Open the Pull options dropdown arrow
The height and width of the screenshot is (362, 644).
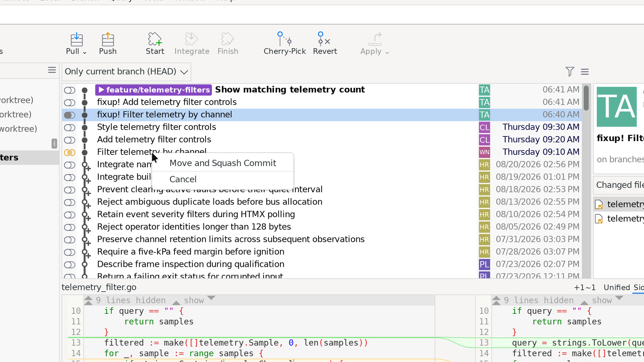coord(85,53)
